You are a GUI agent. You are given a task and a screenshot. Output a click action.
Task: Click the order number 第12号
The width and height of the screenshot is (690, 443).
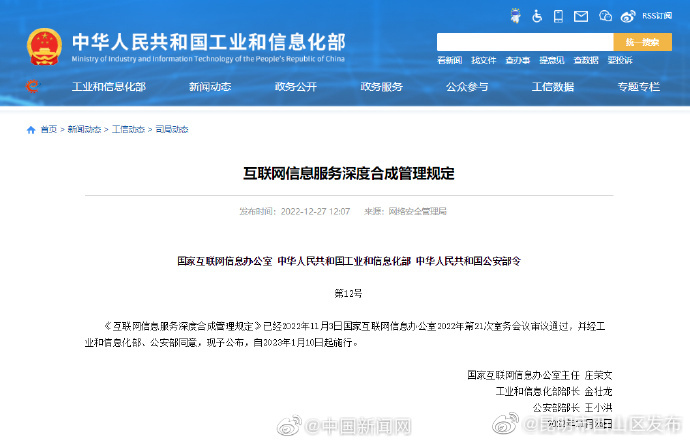348,293
